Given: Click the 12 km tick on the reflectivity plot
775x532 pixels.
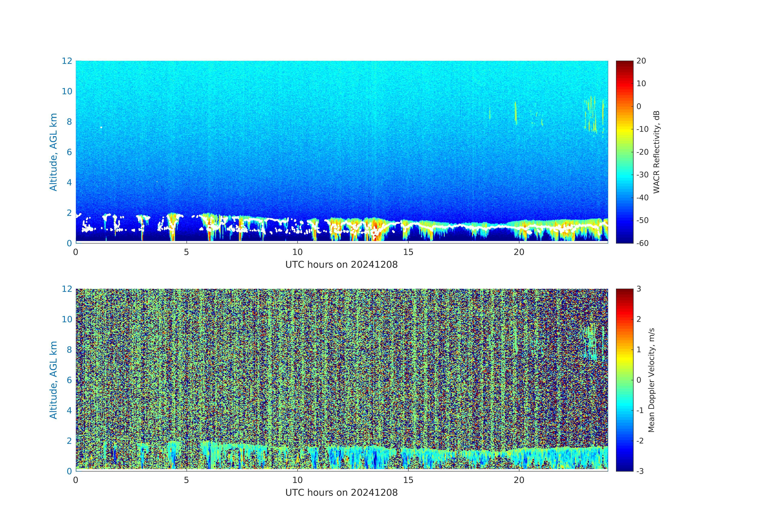Looking at the screenshot, I should (x=67, y=61).
